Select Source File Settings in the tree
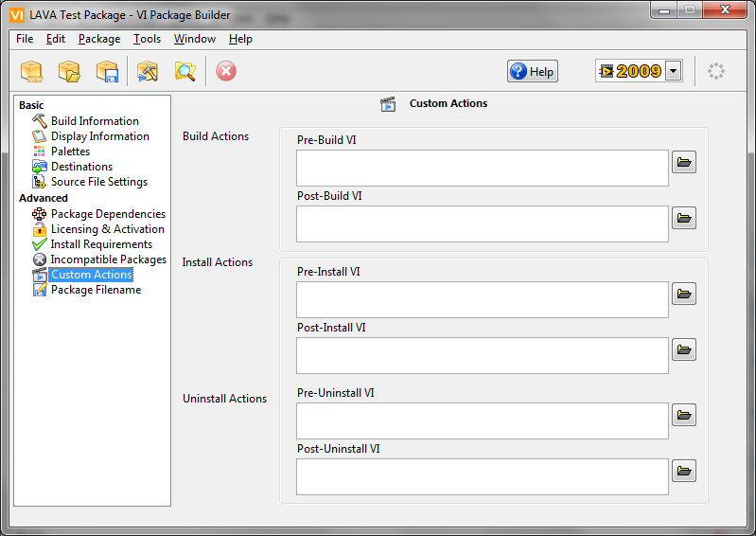756x536 pixels. point(99,182)
